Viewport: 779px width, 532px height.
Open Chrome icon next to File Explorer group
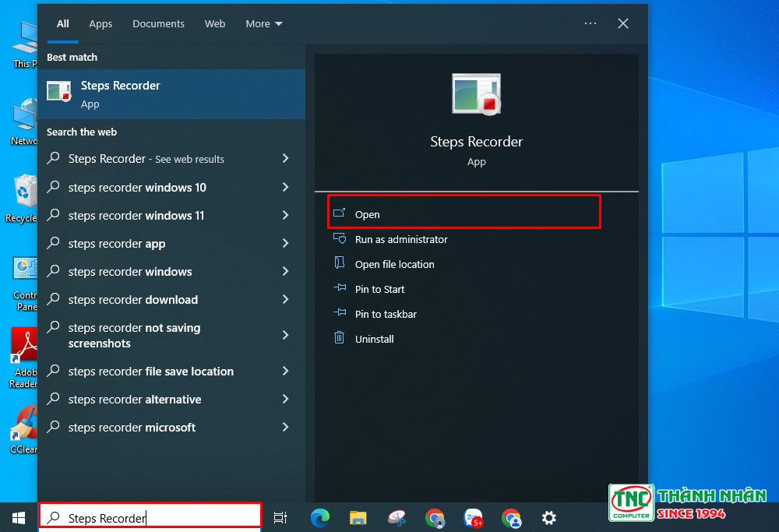pyautogui.click(x=435, y=518)
